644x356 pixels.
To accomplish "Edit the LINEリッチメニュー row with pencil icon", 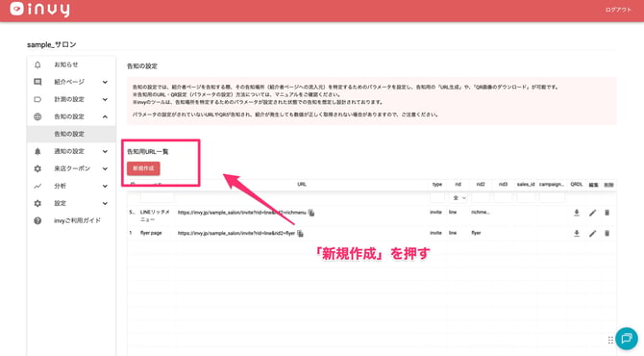I will point(592,213).
